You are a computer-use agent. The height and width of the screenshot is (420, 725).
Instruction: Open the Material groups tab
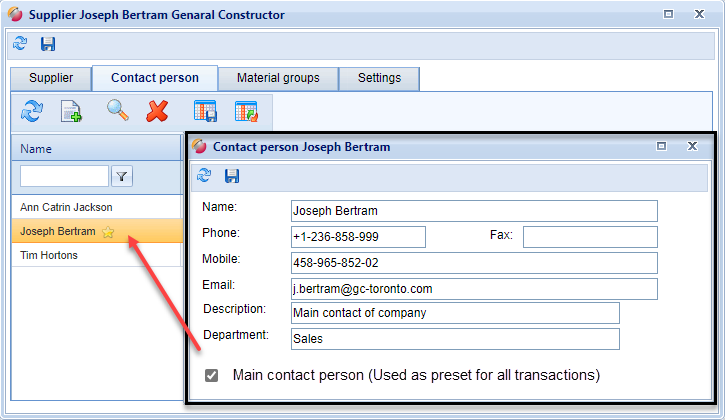click(x=278, y=78)
